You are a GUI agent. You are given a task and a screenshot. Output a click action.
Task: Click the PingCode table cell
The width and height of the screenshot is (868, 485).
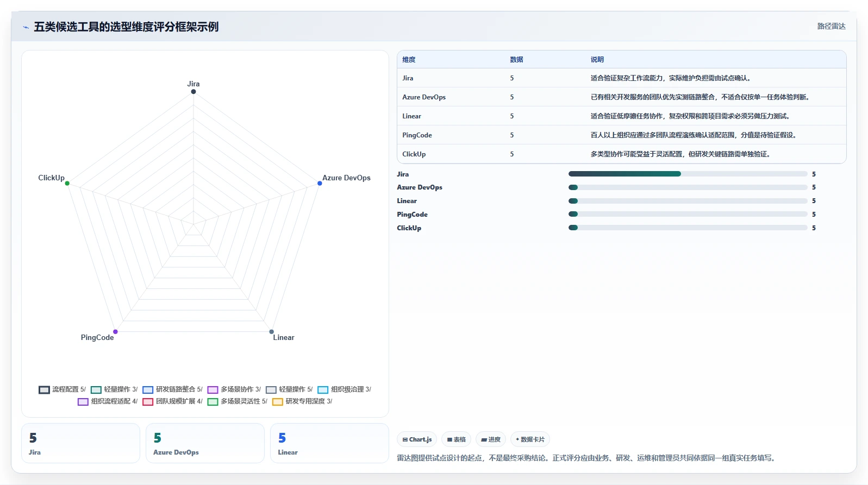pyautogui.click(x=417, y=135)
